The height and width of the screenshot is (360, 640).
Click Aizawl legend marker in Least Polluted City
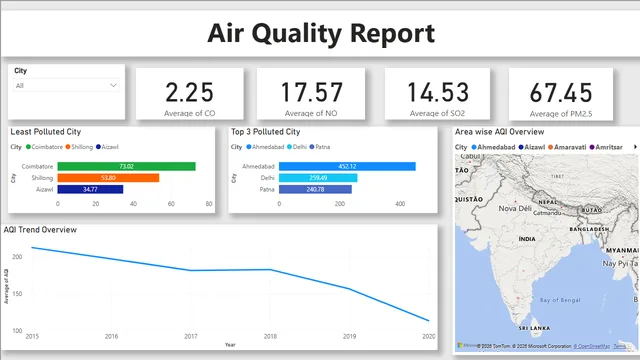point(98,147)
